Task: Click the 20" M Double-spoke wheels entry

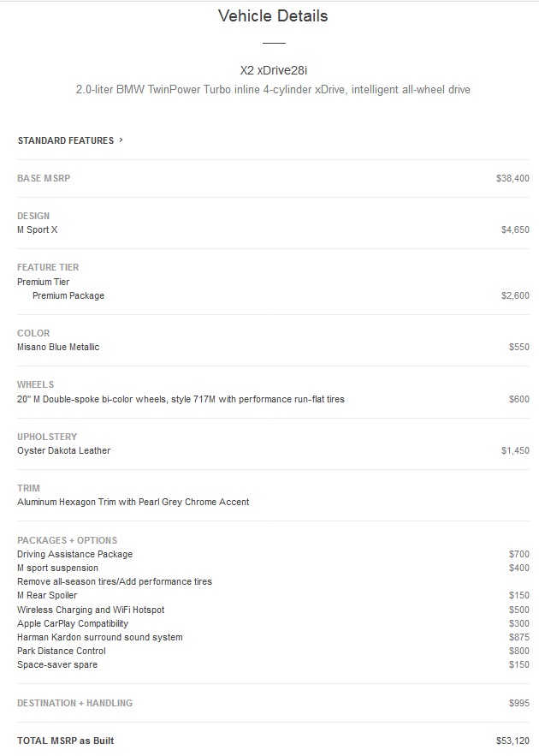Action: pyautogui.click(x=181, y=399)
